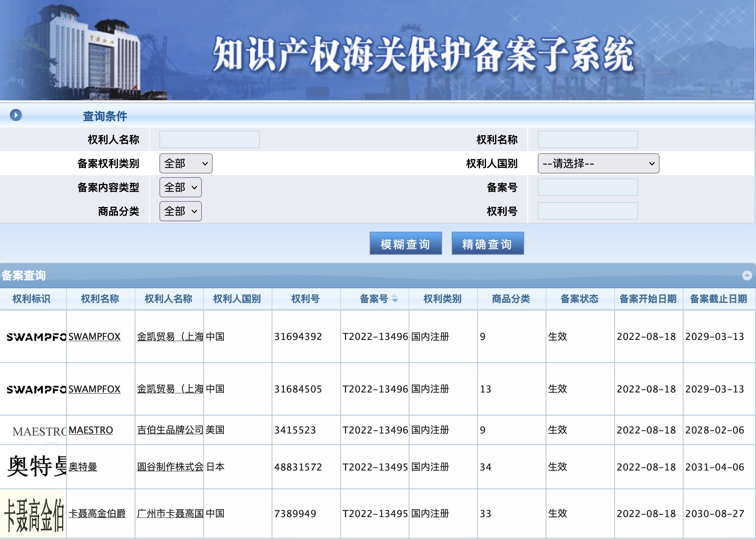This screenshot has width=756, height=539.
Task: Click the SWAMPFOX trademark image in first row
Action: [x=35, y=337]
